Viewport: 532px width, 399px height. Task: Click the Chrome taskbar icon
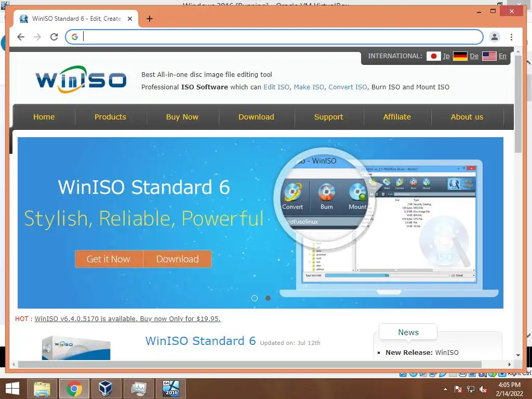pyautogui.click(x=74, y=389)
